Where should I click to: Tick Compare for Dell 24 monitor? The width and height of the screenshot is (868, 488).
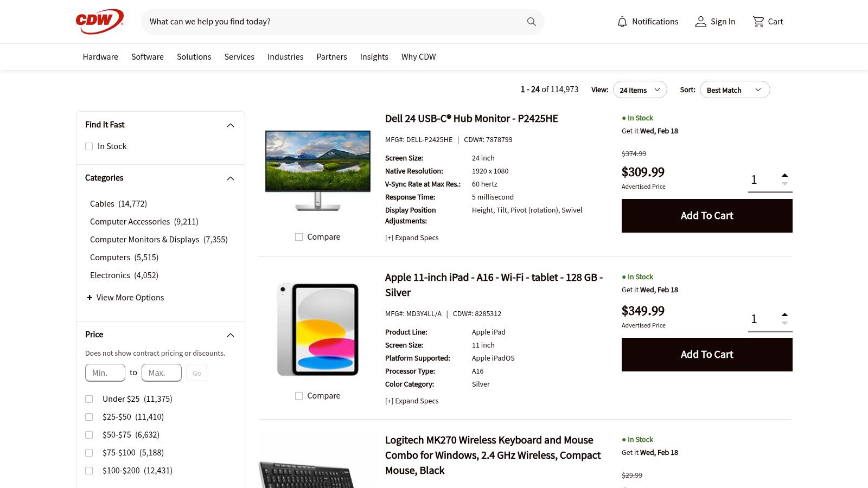[x=299, y=237]
